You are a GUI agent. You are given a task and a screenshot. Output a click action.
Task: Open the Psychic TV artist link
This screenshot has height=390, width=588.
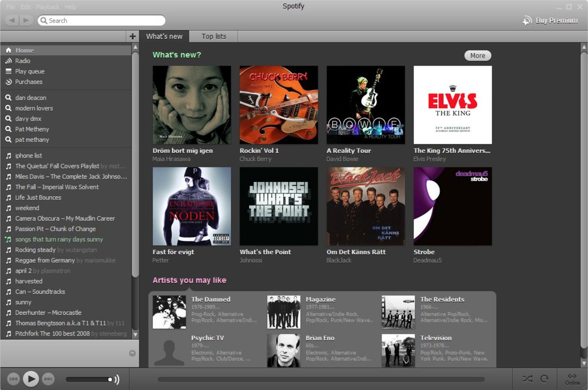207,338
